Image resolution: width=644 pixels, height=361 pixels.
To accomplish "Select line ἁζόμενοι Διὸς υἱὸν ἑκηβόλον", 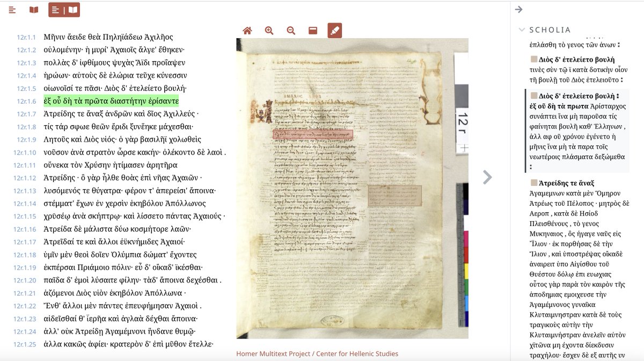I will click(115, 293).
